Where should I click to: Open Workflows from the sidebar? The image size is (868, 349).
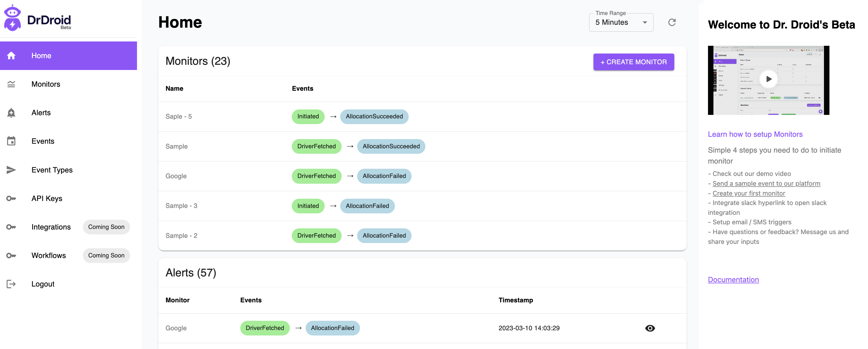tap(49, 255)
